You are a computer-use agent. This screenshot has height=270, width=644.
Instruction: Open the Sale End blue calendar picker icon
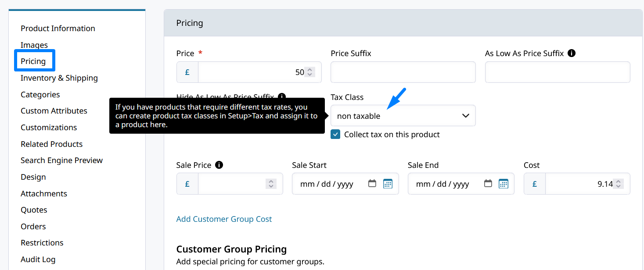point(504,184)
